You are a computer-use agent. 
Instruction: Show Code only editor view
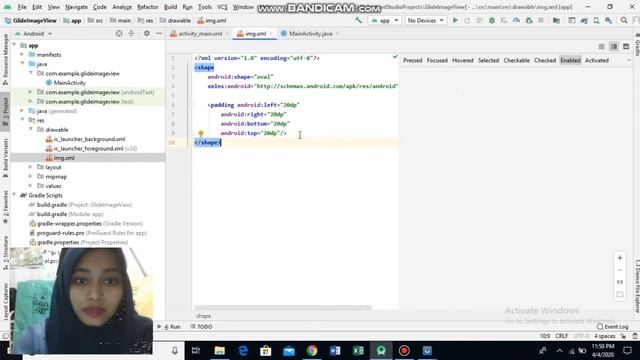point(601,47)
